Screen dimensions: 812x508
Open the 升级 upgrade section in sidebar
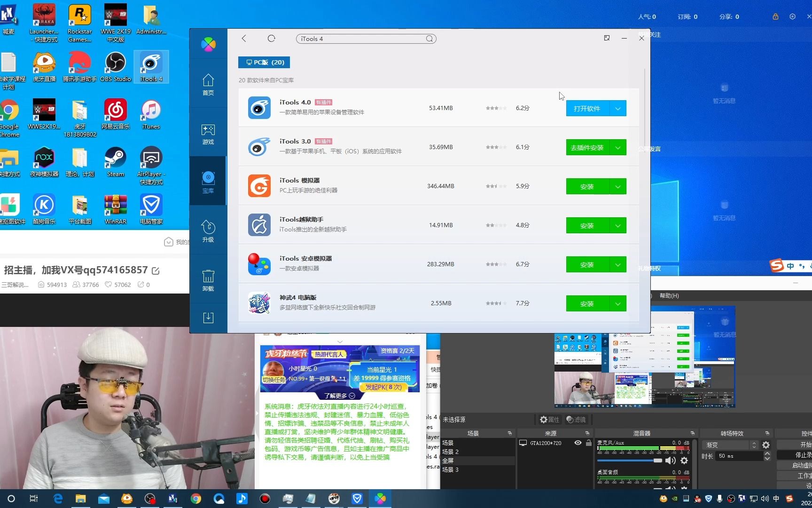(x=208, y=231)
